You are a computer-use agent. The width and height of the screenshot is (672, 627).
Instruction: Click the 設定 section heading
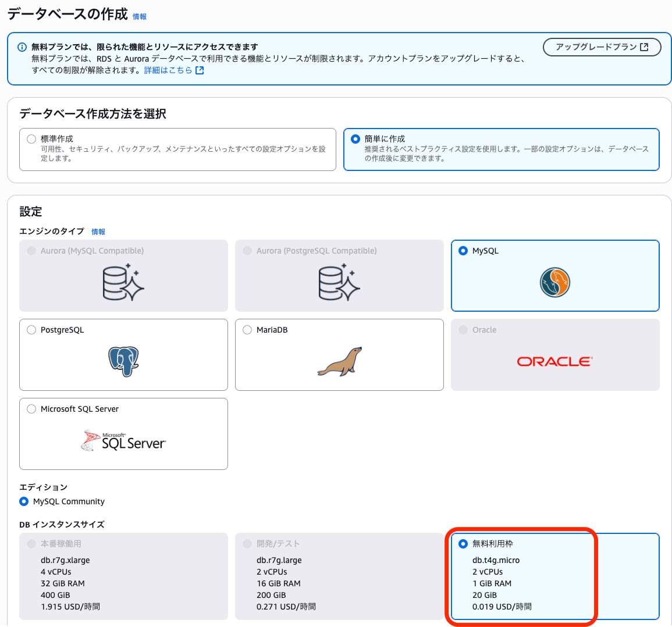[x=30, y=211]
